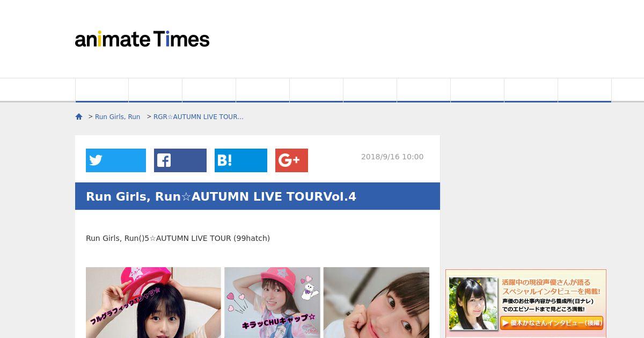644x338 pixels.
Task: Go to home via breadcrumb house icon
Action: 79,116
